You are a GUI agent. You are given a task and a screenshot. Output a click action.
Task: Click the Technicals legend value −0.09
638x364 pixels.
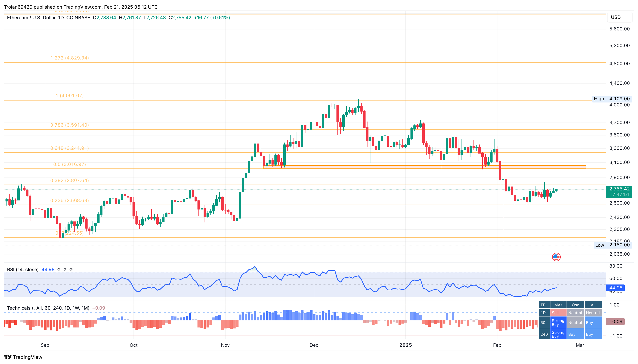(x=99, y=308)
